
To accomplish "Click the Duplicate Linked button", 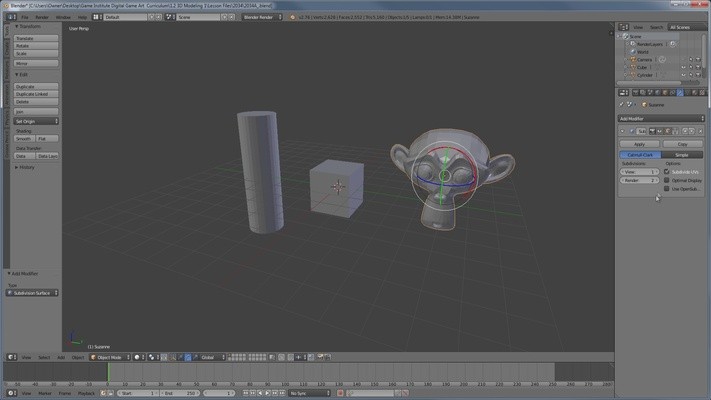I will pyautogui.click(x=36, y=94).
